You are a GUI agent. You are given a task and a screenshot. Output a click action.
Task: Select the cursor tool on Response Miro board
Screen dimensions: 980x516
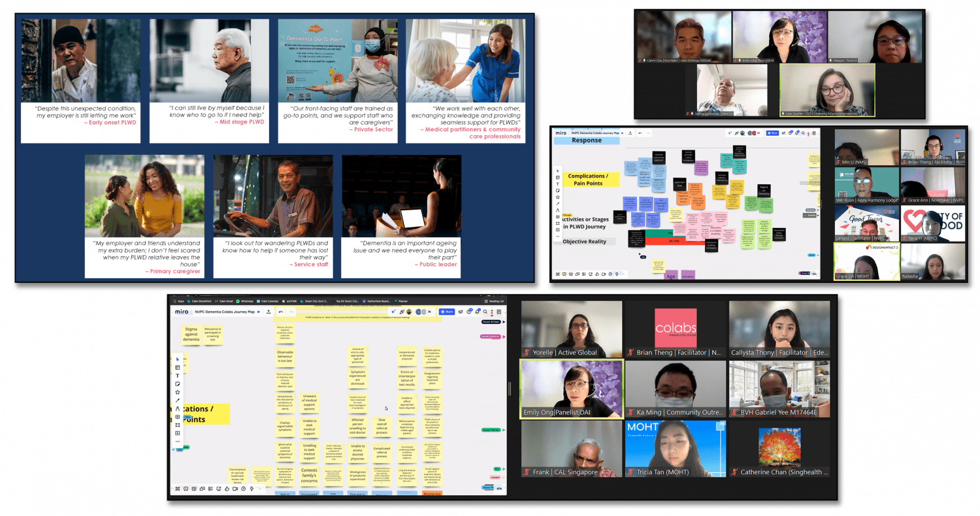tap(557, 171)
